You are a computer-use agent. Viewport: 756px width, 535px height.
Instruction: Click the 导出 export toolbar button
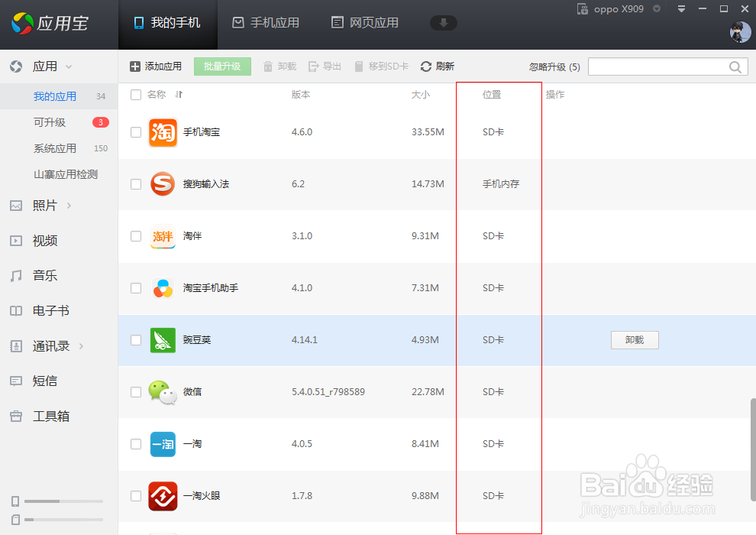(x=325, y=66)
